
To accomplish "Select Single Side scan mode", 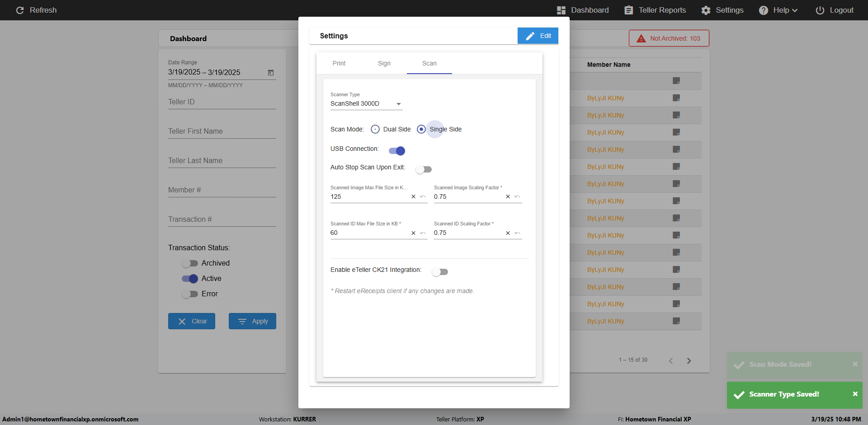I will point(421,129).
